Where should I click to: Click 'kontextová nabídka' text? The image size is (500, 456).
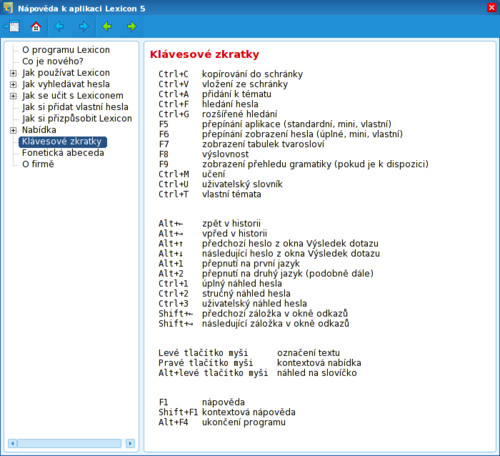tap(319, 363)
